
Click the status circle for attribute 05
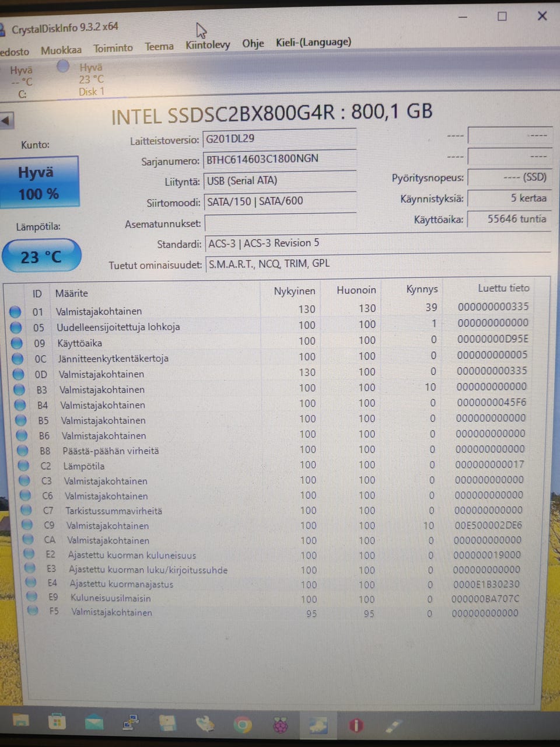(16, 327)
